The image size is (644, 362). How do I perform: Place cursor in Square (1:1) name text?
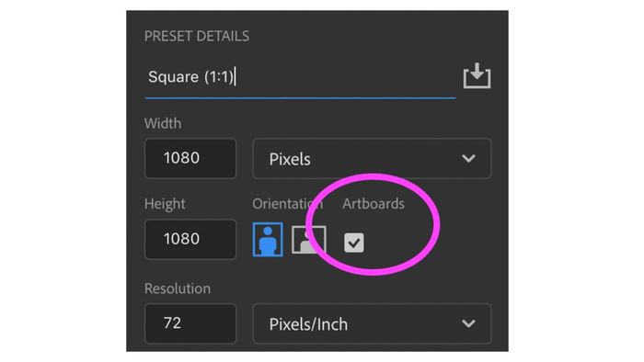[191, 76]
